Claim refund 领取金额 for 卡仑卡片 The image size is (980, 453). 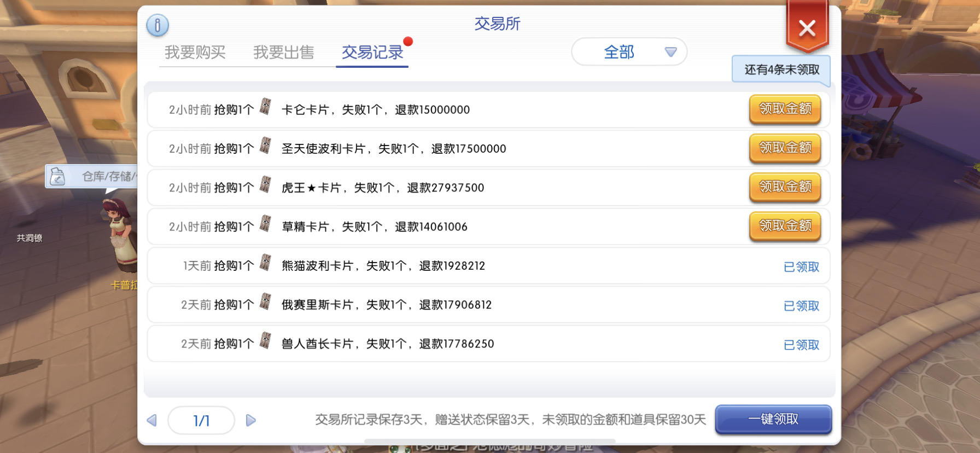pos(785,109)
